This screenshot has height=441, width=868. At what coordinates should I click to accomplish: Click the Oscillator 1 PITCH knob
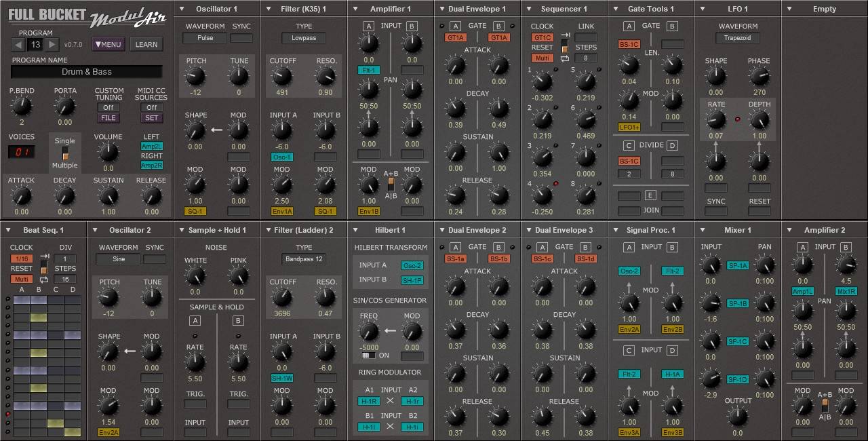point(195,76)
